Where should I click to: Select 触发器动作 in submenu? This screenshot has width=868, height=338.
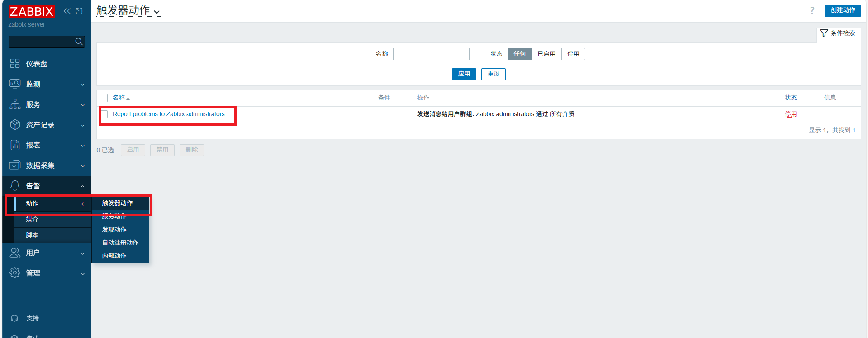pos(120,203)
